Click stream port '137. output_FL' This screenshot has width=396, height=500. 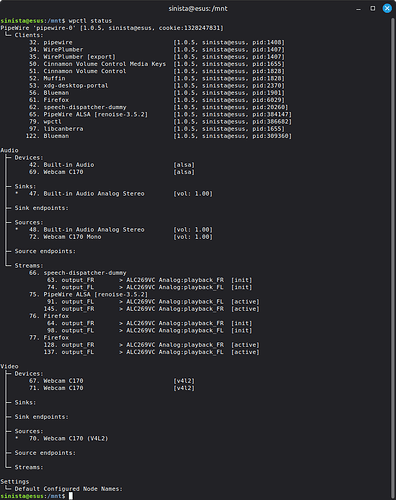[69, 352]
